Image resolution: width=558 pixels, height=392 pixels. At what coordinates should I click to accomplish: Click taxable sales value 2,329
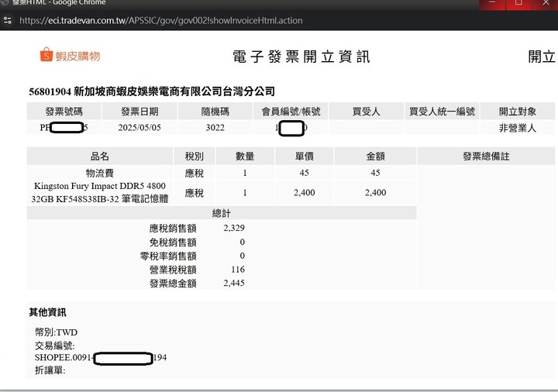(x=234, y=228)
